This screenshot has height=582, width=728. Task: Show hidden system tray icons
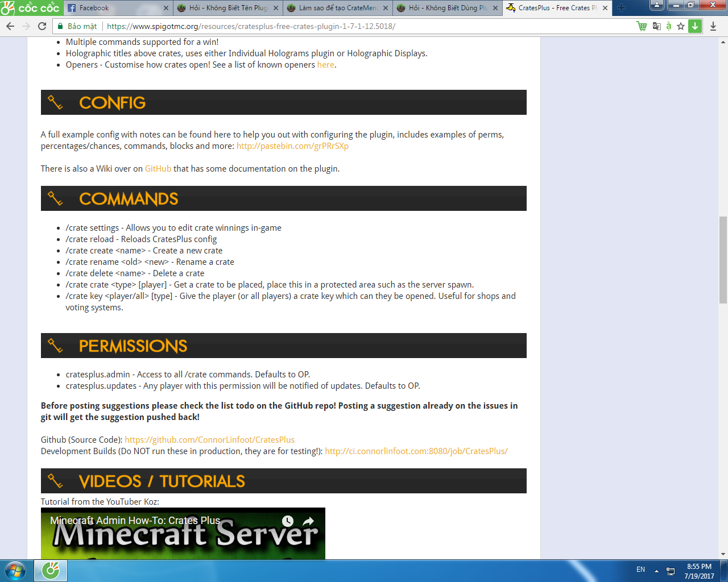[656, 571]
